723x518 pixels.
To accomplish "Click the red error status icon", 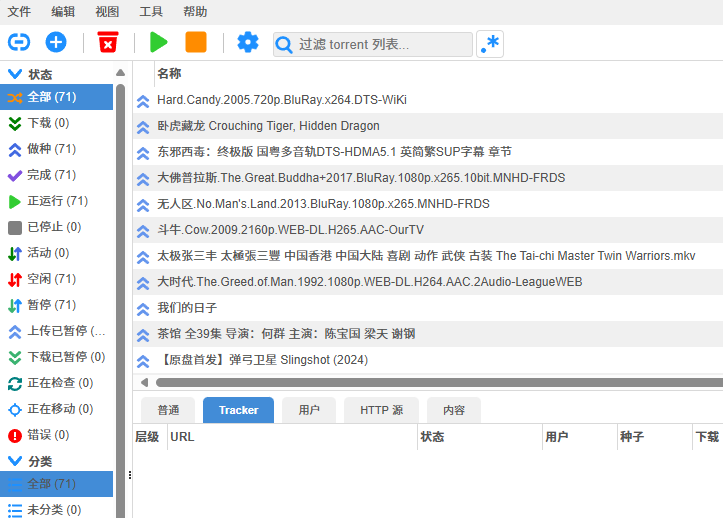I will click(x=14, y=435).
